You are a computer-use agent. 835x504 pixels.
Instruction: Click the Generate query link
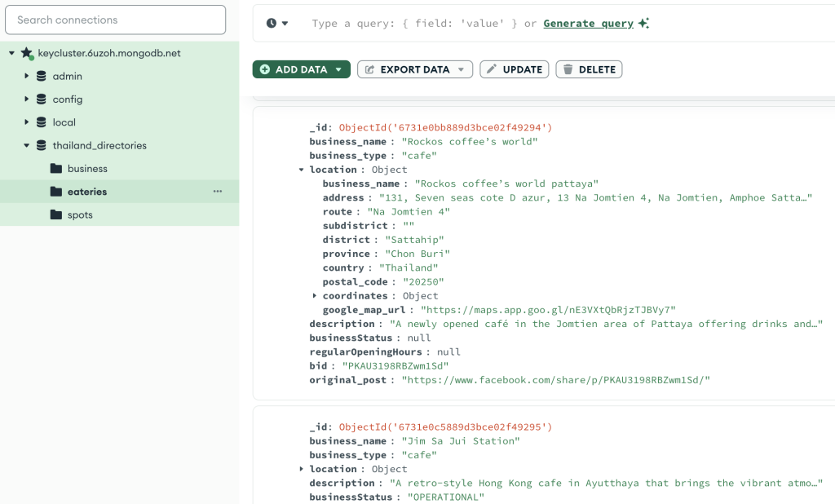click(589, 24)
